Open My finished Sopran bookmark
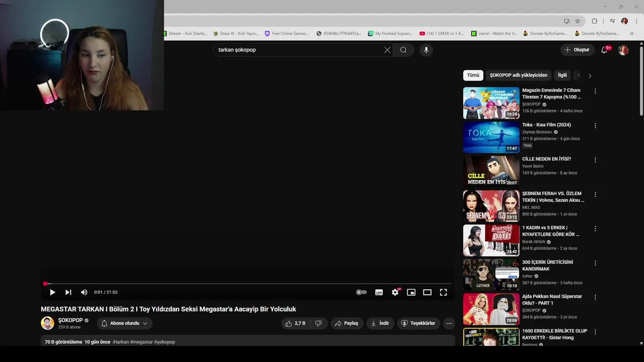Viewport: 644px width, 362px height. click(390, 34)
